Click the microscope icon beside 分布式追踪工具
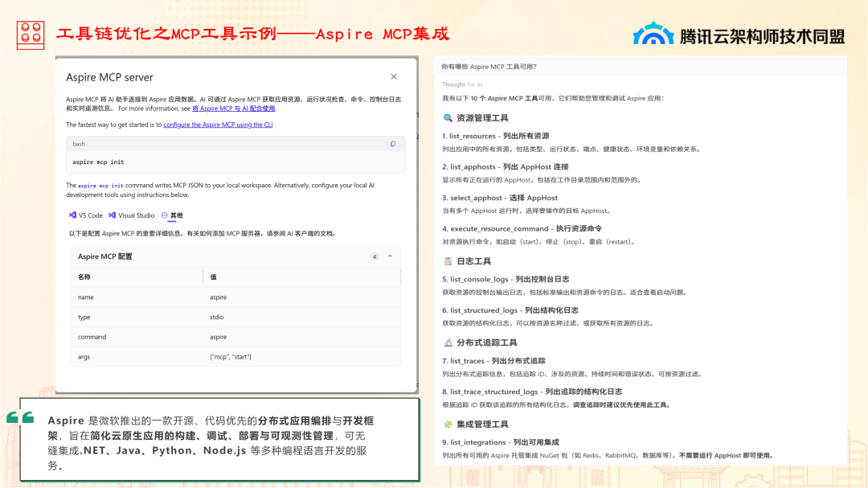The width and height of the screenshot is (868, 488). (448, 342)
